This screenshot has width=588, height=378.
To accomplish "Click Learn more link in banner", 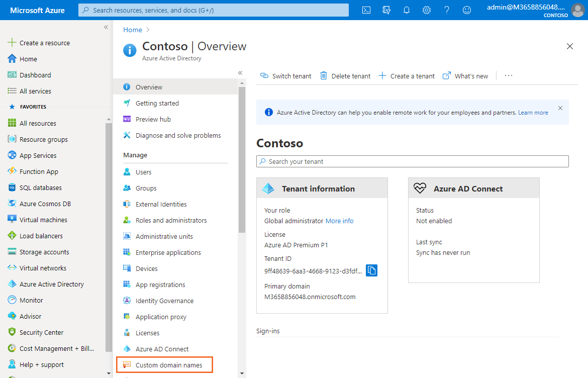I will click(533, 113).
